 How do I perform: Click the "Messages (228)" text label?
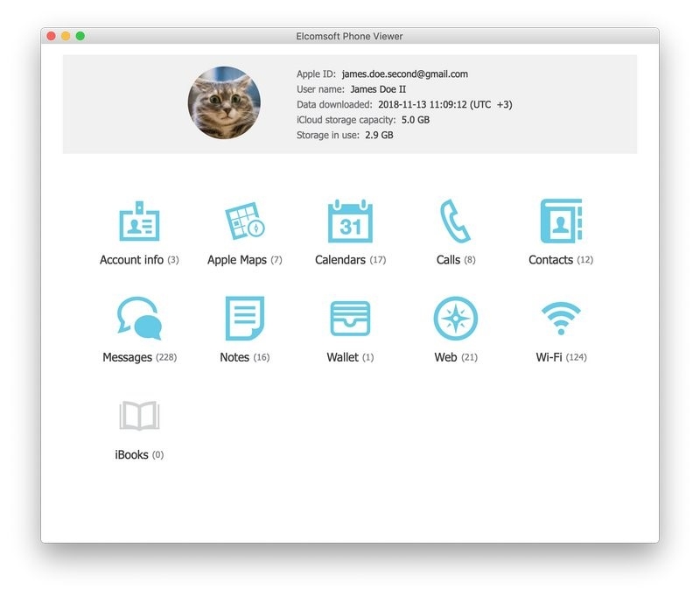pos(139,358)
